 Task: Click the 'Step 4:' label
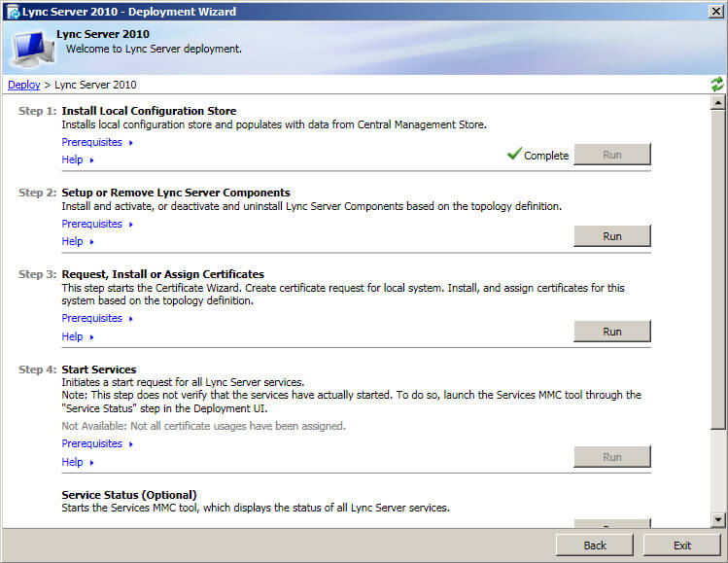pos(37,369)
